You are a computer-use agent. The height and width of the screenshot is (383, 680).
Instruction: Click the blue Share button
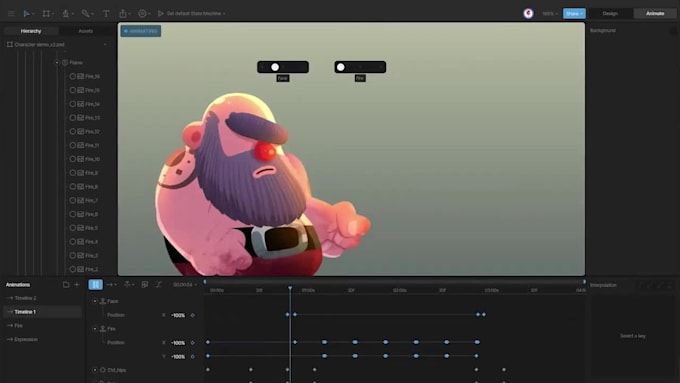574,13
